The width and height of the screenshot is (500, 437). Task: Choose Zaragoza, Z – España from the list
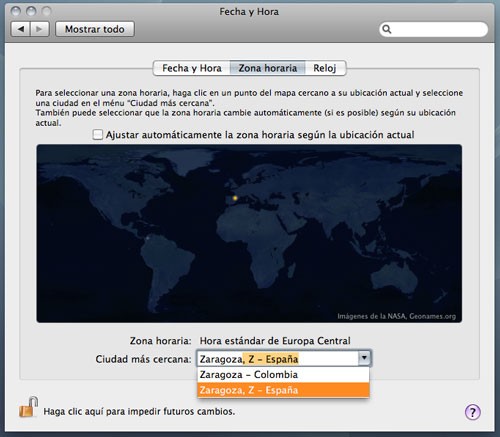point(283,390)
